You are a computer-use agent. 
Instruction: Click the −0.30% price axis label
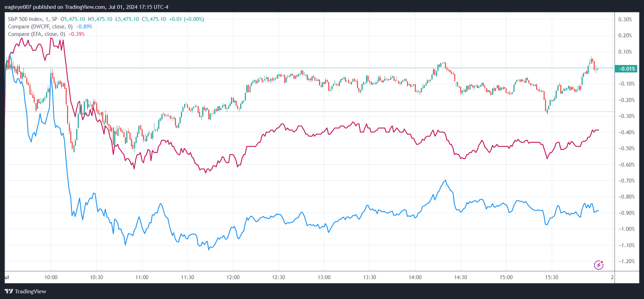tap(627, 116)
